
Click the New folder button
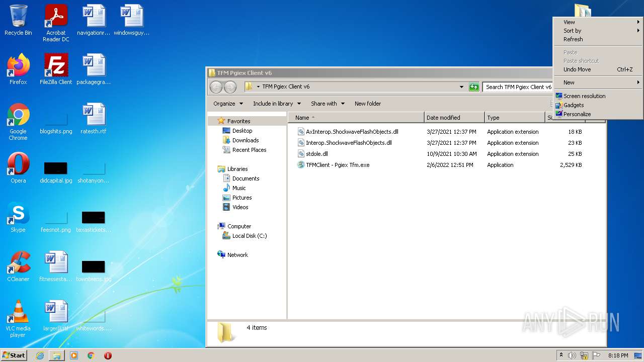click(368, 104)
